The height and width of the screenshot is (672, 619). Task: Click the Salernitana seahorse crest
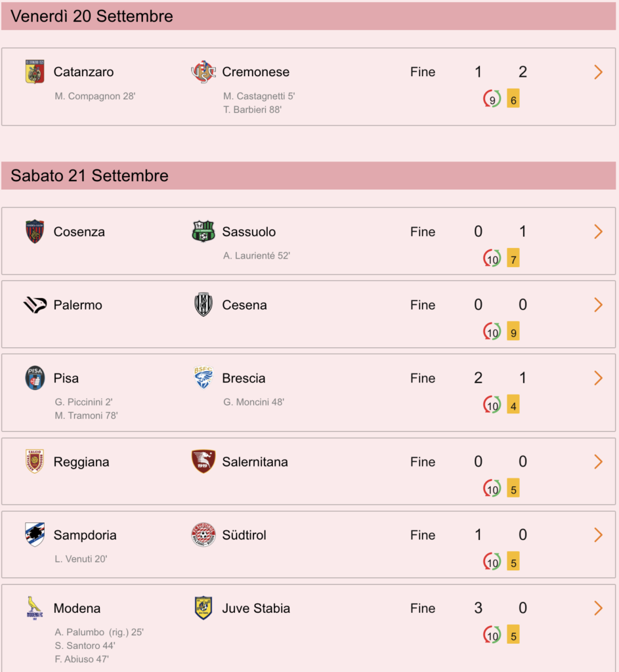click(203, 461)
